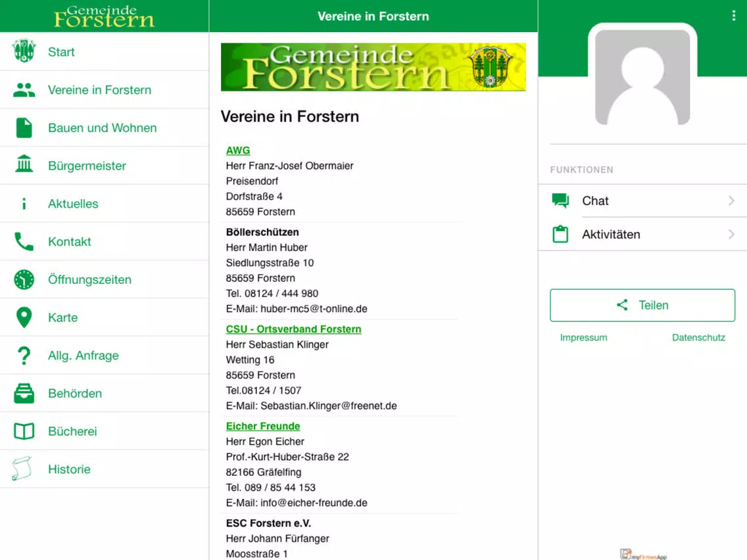The image size is (747, 560).
Task: Tap the clock icon for Öffnungszeiten
Action: pos(24,279)
